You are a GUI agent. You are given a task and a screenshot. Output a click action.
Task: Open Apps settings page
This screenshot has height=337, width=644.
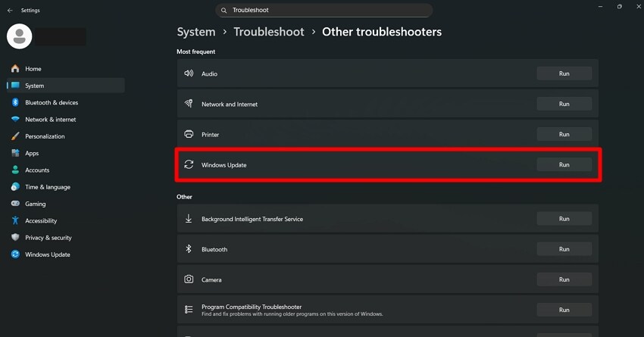click(66, 153)
